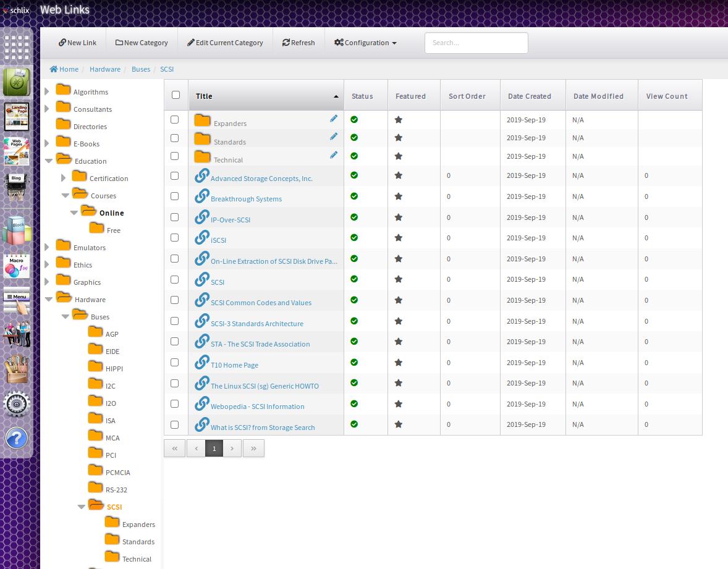
Task: Expand the Algorithms tree node
Action: coord(47,91)
